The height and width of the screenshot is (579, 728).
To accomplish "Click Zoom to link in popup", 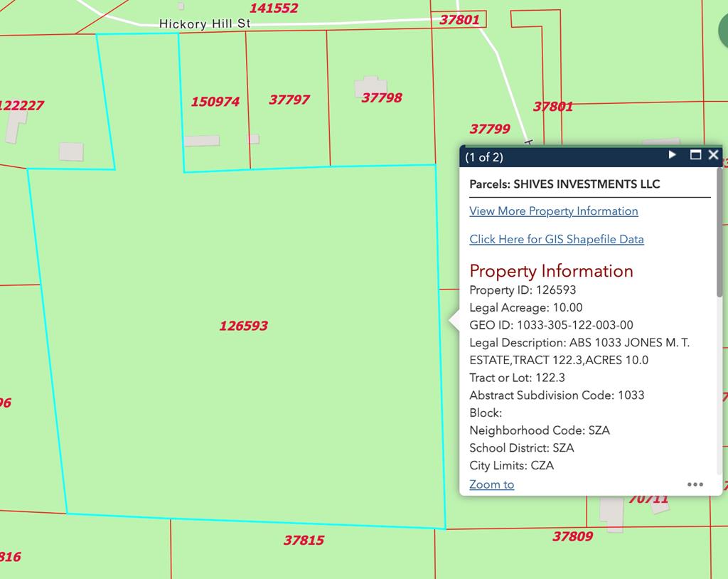I will pos(491,484).
